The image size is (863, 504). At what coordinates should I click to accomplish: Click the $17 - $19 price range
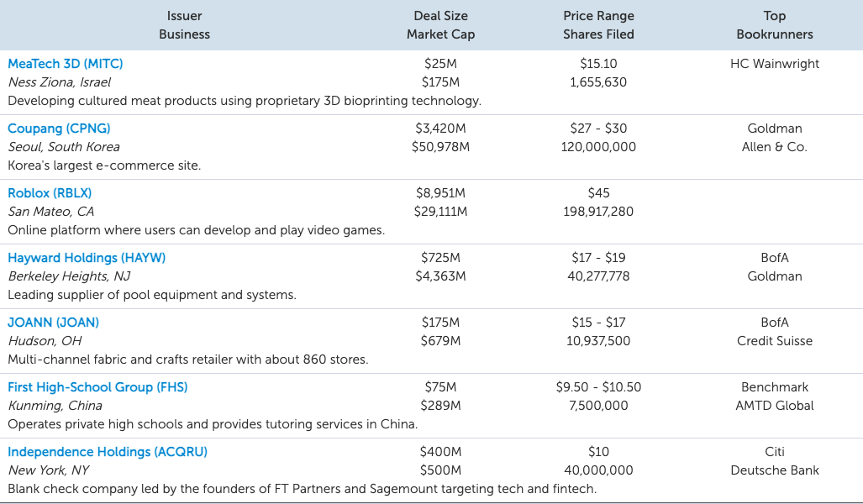[598, 258]
